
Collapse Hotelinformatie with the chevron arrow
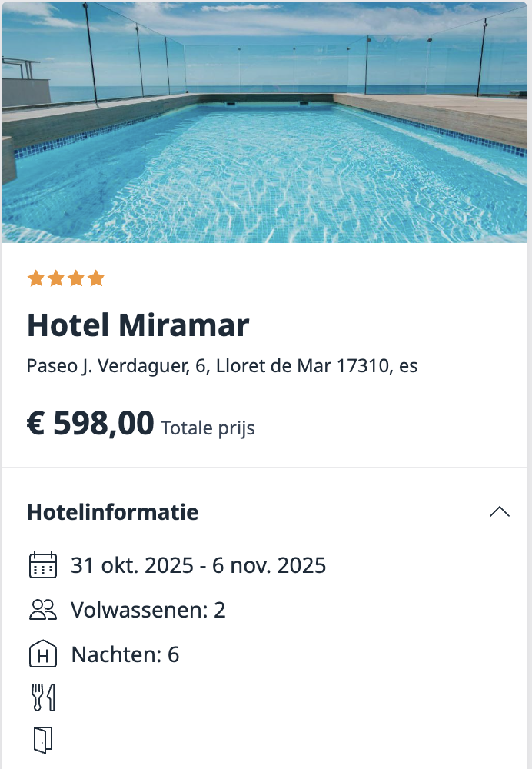pyautogui.click(x=500, y=512)
